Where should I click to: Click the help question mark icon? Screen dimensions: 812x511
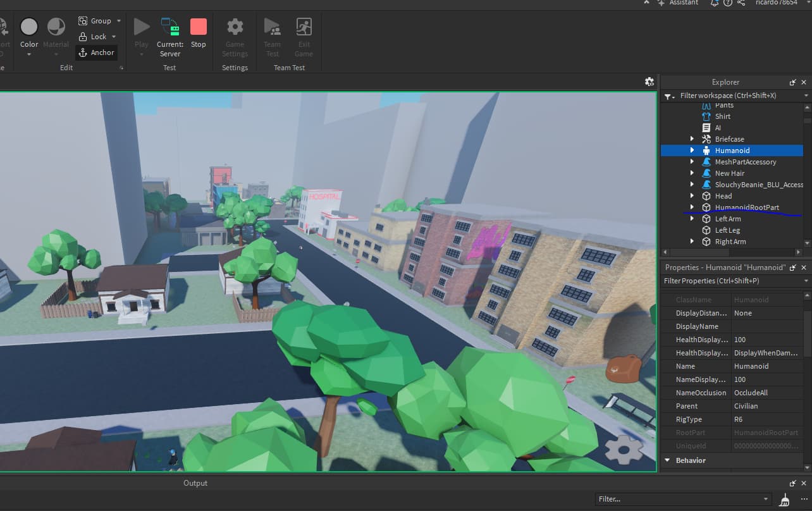[x=727, y=3]
